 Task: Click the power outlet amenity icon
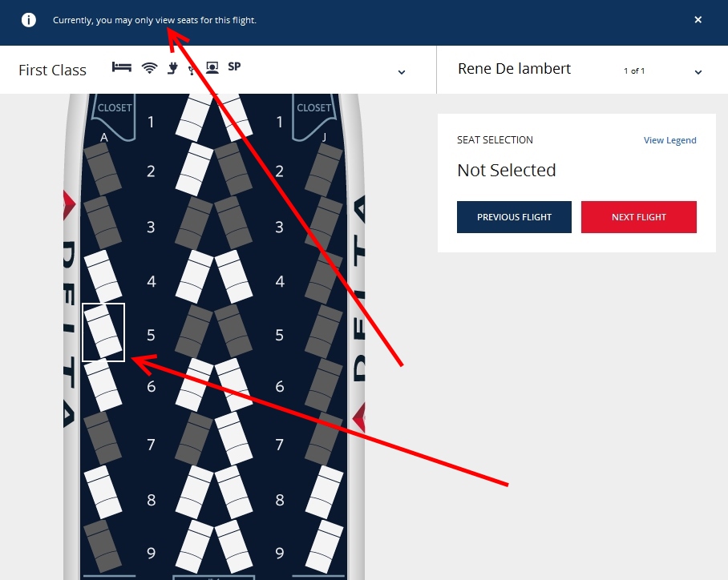coord(172,69)
